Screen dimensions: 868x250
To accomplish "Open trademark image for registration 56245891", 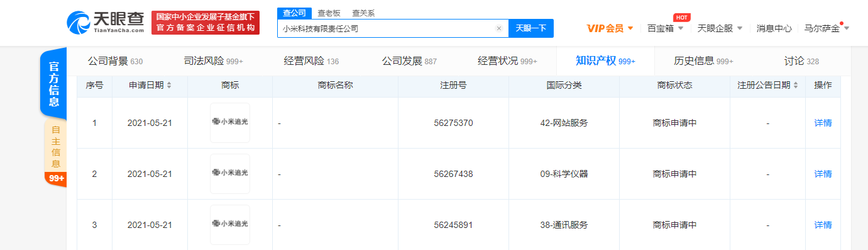I will click(x=230, y=225).
